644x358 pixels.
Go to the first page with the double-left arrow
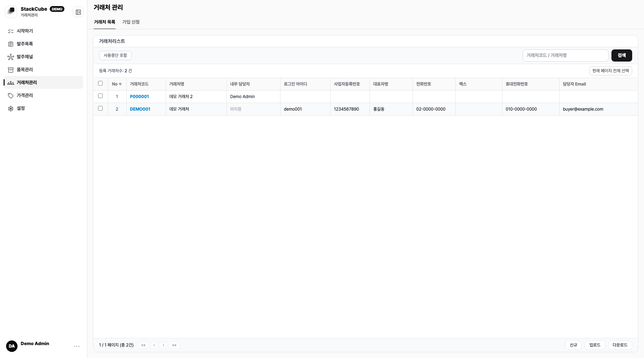[x=143, y=345]
